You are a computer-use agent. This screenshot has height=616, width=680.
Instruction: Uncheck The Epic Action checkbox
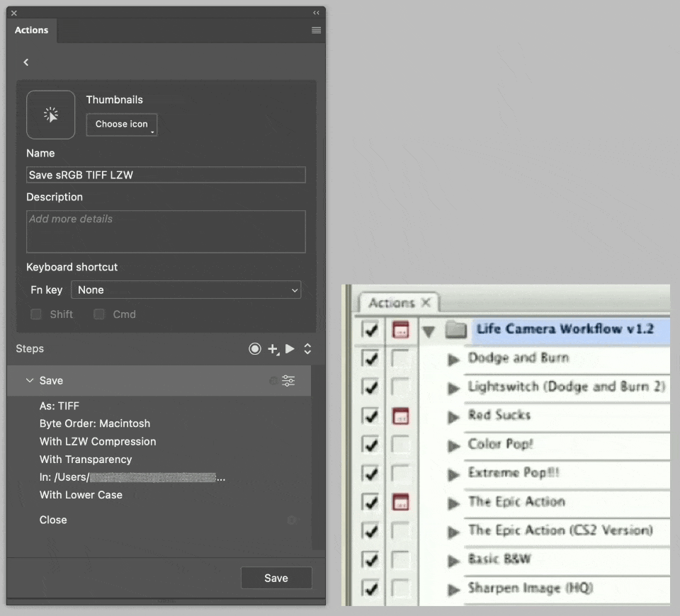click(370, 503)
